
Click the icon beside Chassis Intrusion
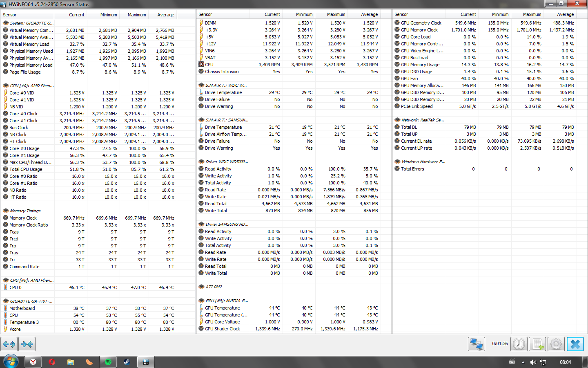coord(201,72)
